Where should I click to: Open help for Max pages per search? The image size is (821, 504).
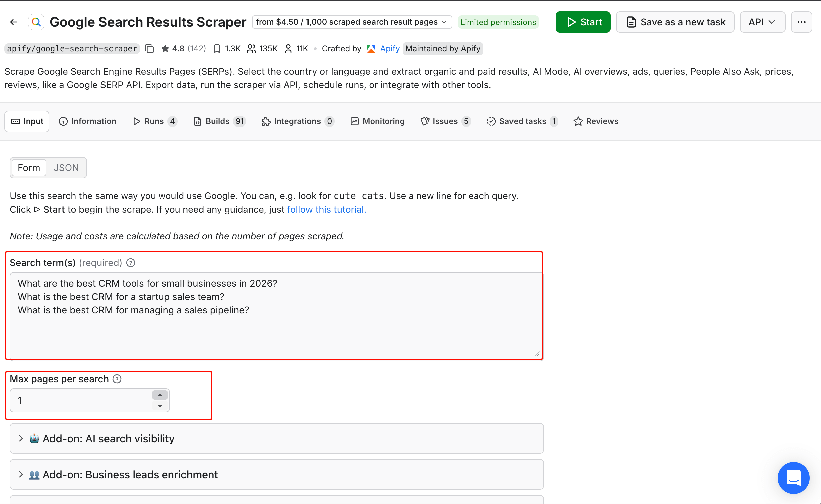(x=117, y=379)
